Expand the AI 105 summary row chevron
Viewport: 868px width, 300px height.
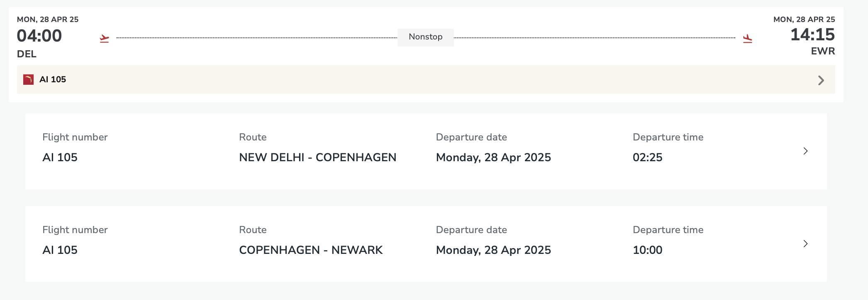821,80
